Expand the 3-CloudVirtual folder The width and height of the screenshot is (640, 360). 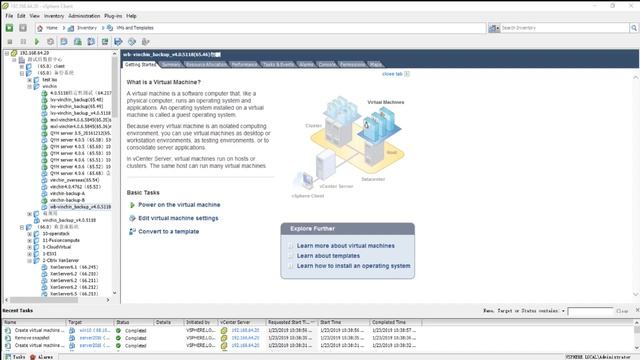pos(29,247)
